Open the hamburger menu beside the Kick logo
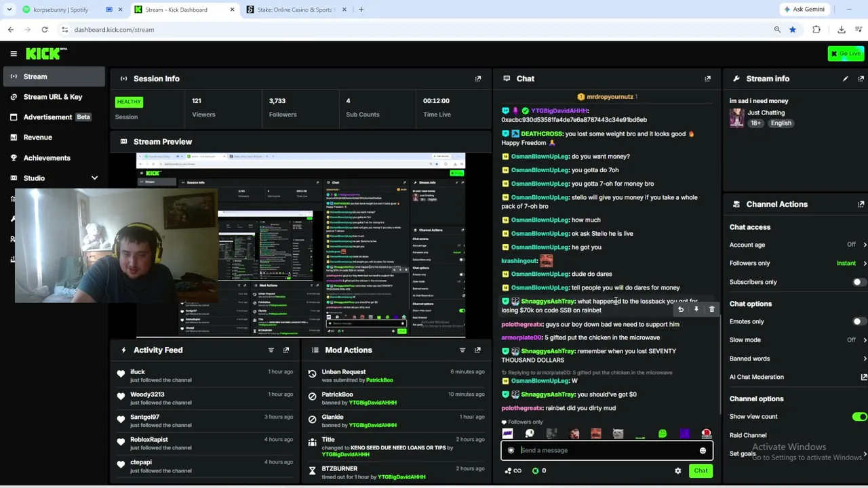 [x=14, y=54]
